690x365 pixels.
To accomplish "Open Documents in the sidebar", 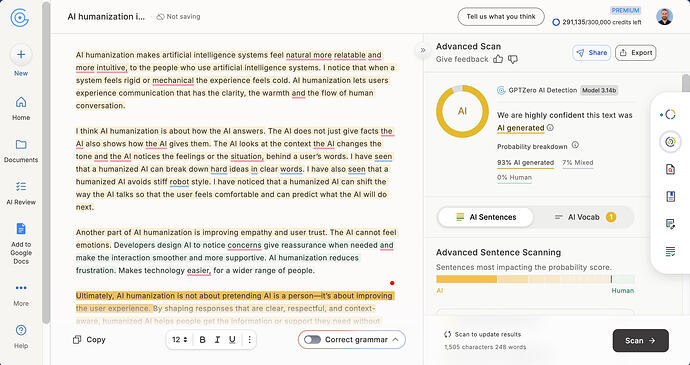I will click(x=21, y=151).
